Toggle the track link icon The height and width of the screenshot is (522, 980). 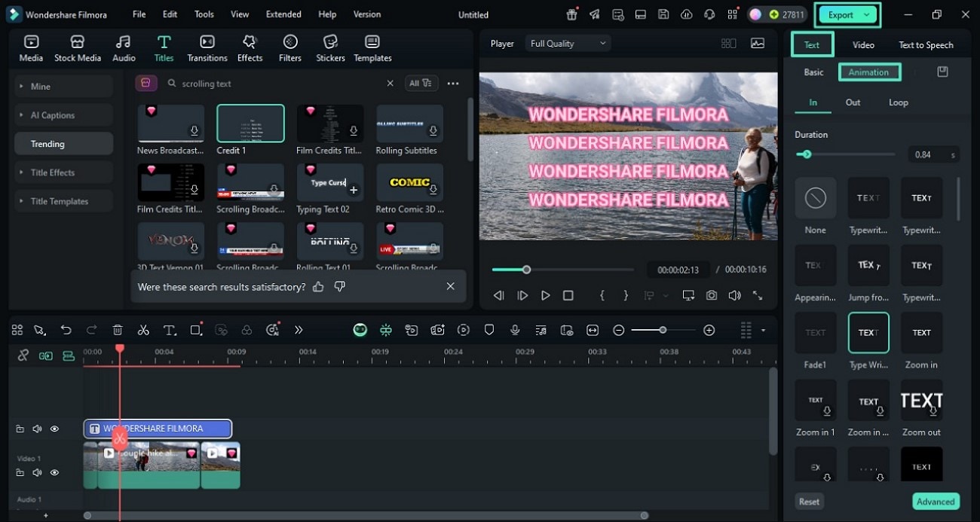coord(23,356)
